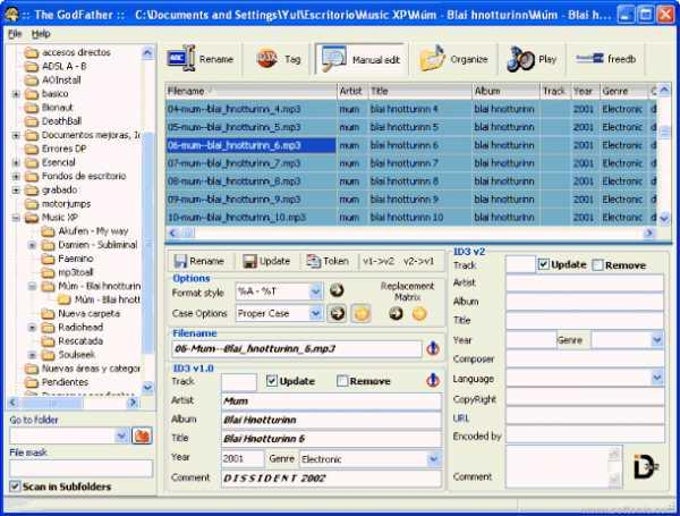The width and height of the screenshot is (680, 516).
Task: Sort by Album column header
Action: tap(506, 91)
